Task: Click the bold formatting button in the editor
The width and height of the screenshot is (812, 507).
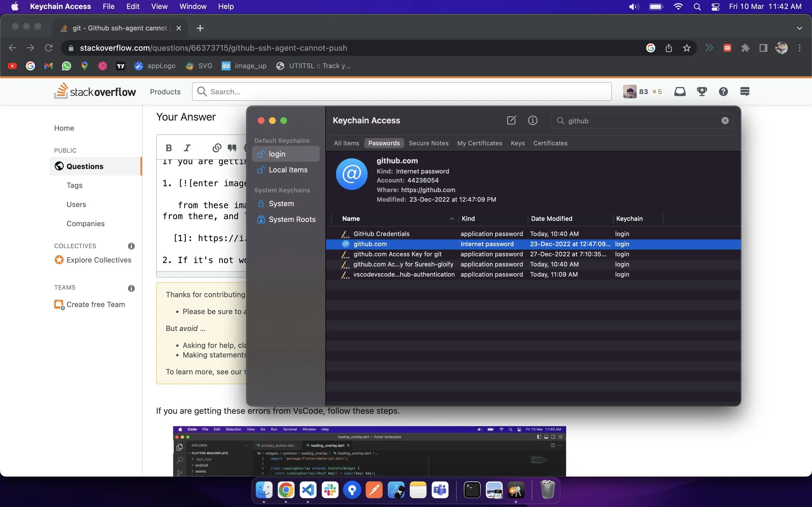Action: 169,148
